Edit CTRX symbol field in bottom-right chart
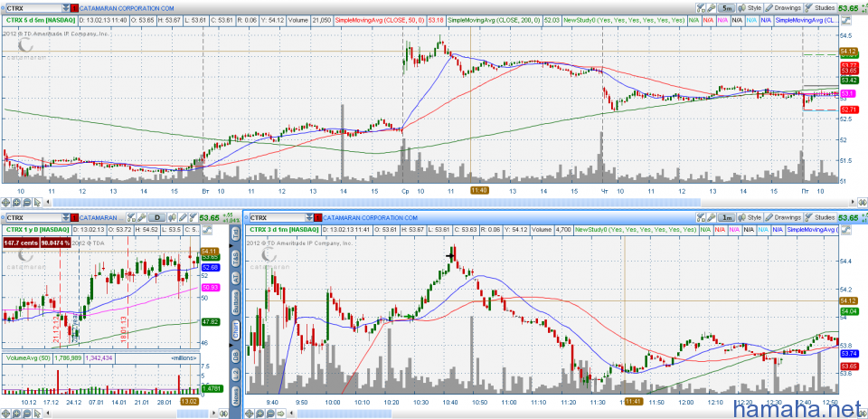 [278, 218]
